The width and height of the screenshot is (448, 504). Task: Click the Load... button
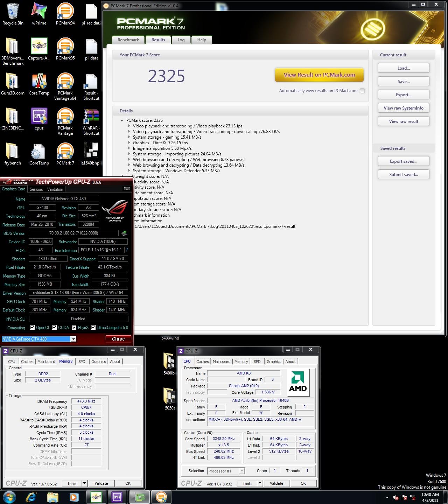coord(404,68)
